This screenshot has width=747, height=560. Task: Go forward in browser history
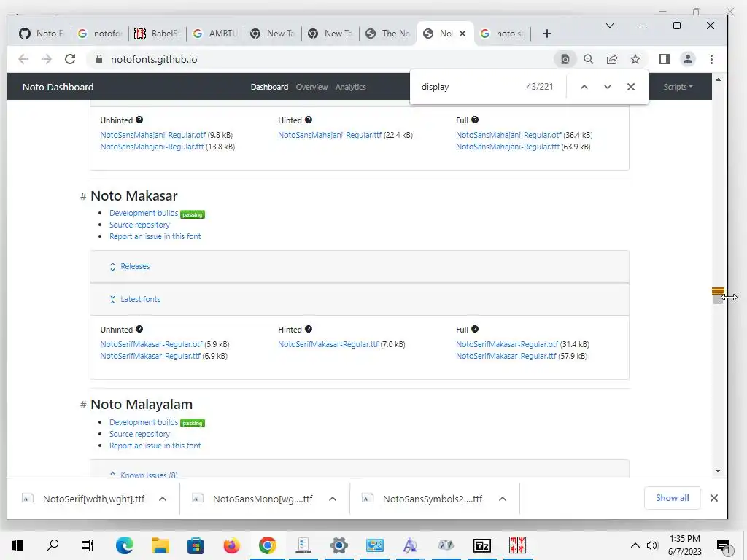click(x=46, y=59)
